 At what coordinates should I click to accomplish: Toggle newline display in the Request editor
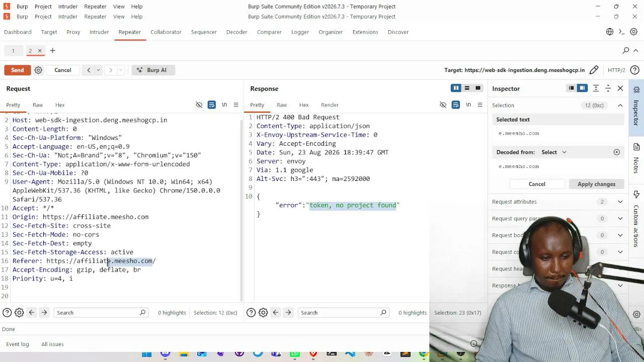coord(224,105)
